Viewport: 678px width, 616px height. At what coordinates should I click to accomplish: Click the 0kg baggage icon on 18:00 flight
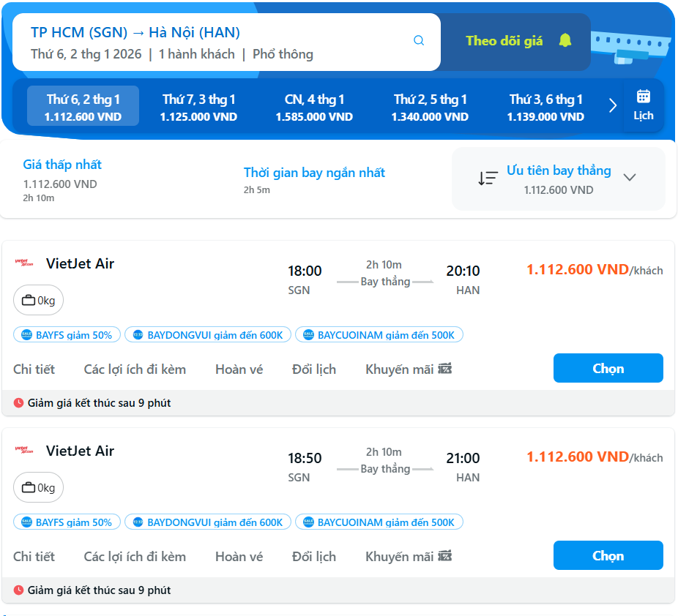[29, 300]
